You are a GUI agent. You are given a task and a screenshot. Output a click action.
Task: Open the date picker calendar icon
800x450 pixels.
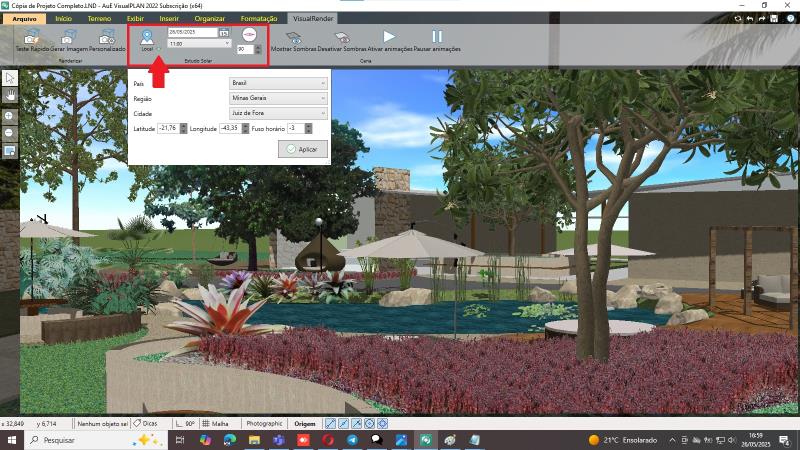point(224,33)
